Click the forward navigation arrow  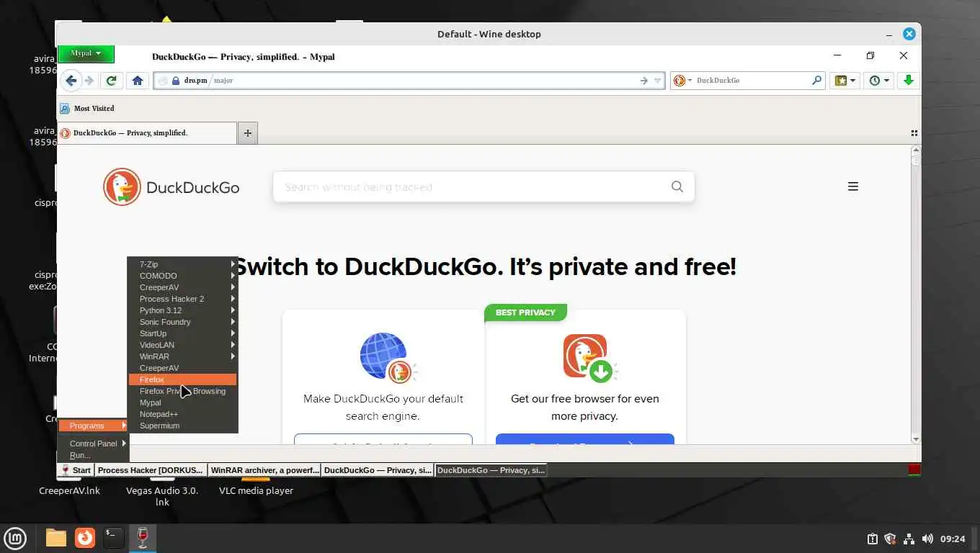pos(89,81)
